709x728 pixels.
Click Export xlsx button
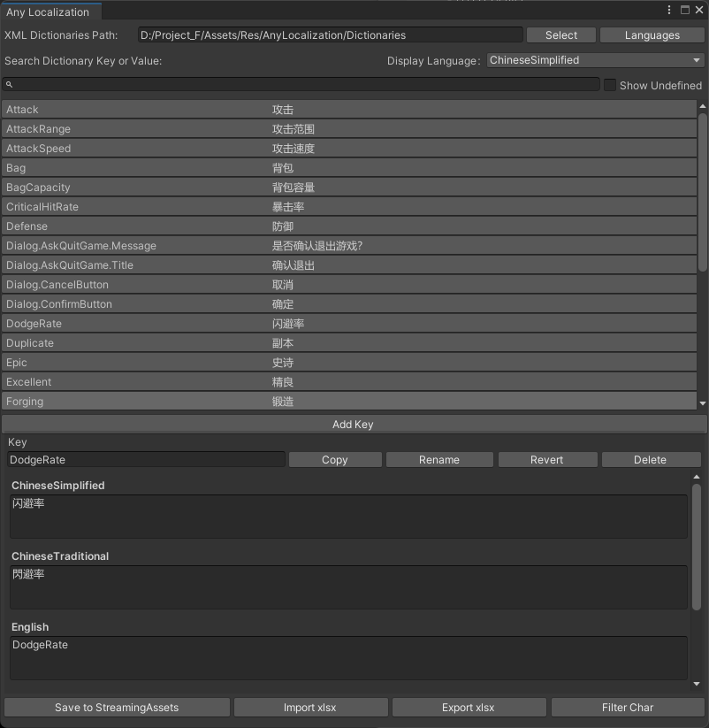point(469,708)
